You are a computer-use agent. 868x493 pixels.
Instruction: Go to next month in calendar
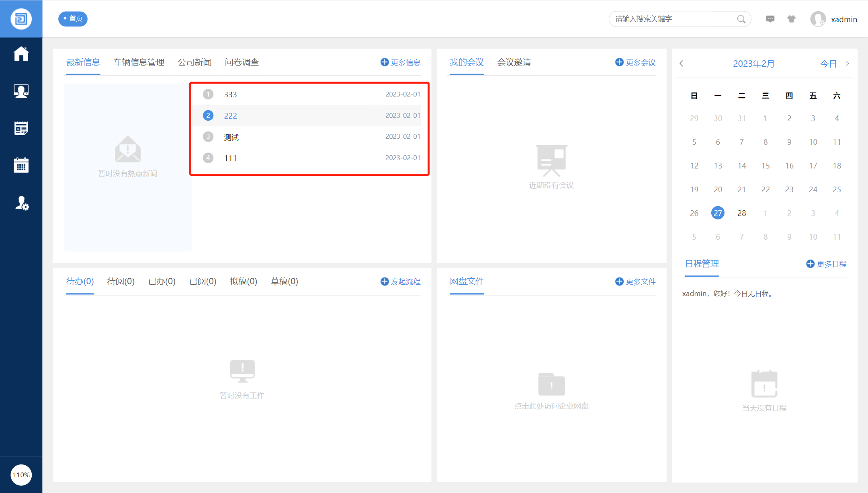pos(848,64)
